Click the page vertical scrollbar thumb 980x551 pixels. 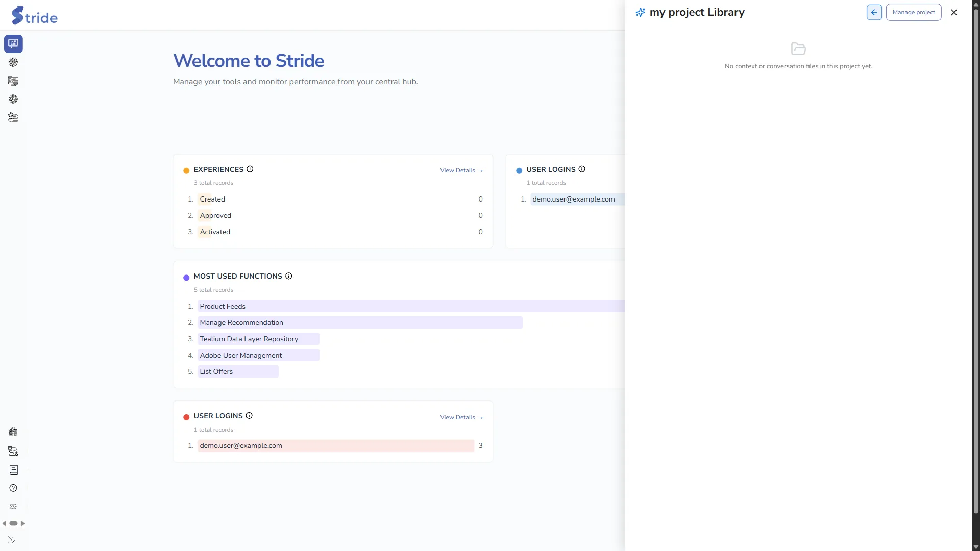tap(976, 260)
